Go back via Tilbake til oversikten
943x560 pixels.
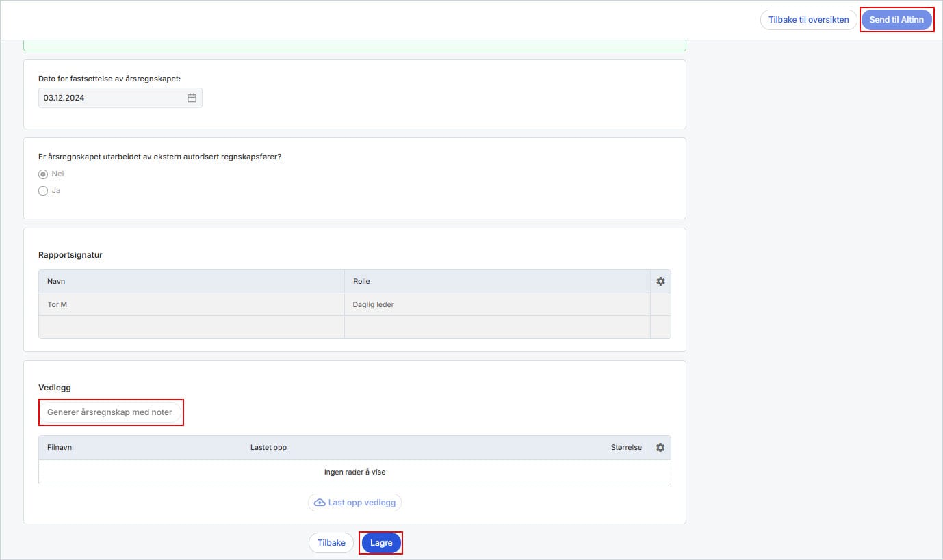click(x=808, y=20)
